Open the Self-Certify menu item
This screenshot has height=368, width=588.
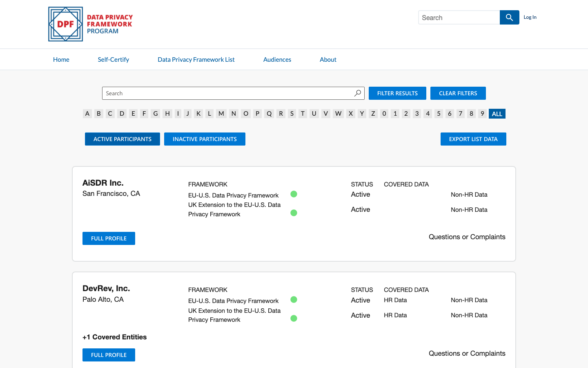114,59
